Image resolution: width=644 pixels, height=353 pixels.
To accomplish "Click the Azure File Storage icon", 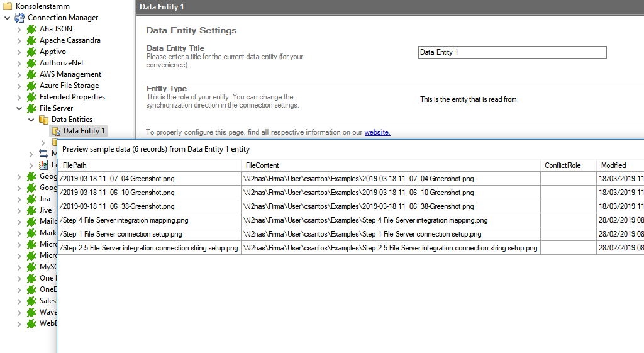I will point(31,86).
